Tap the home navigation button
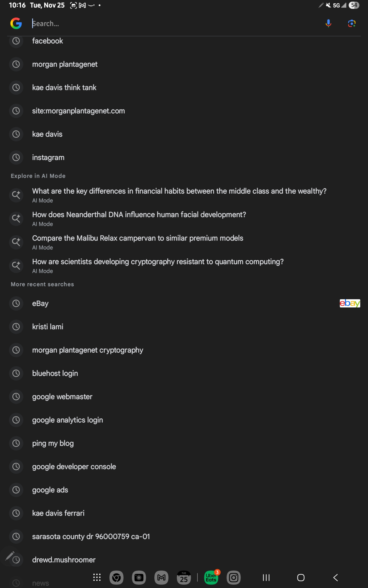This screenshot has width=368, height=588. pos(301,577)
